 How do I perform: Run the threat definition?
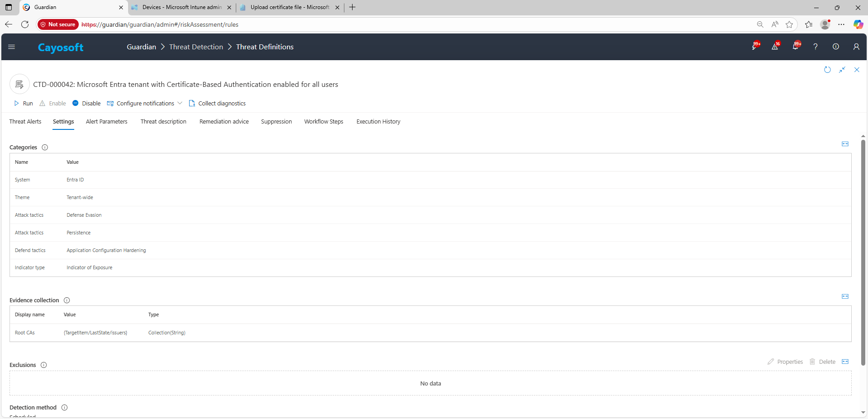[x=24, y=104]
